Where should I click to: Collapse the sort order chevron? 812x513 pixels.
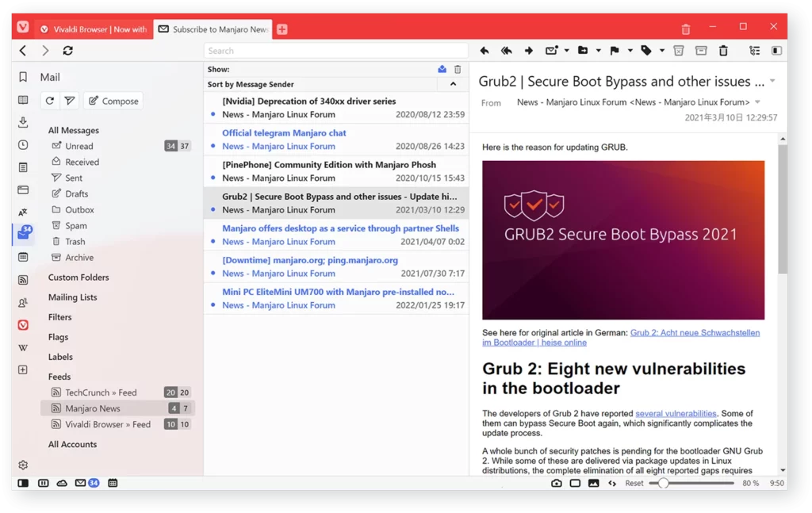pos(453,84)
